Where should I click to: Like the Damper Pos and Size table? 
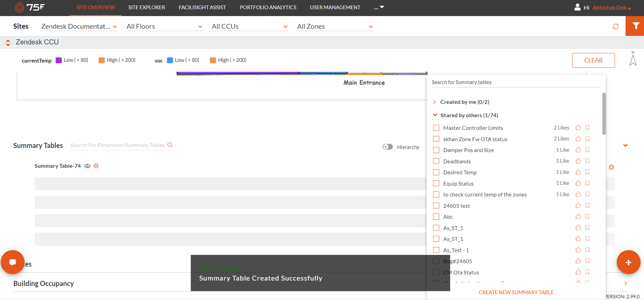[578, 150]
